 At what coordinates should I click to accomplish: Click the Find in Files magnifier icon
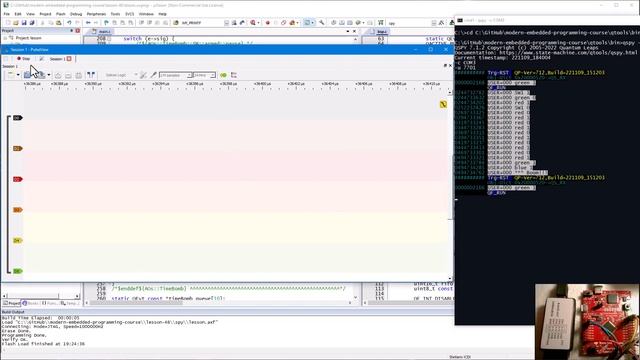[234, 23]
